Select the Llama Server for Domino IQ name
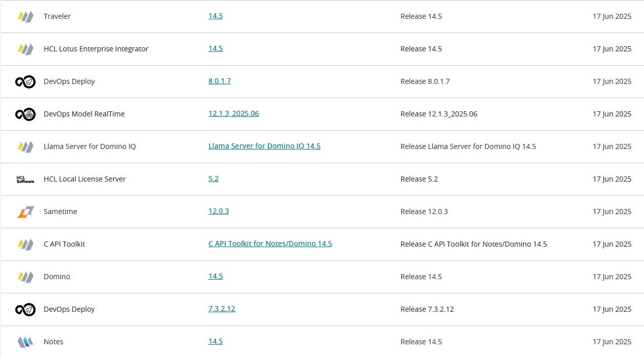This screenshot has width=644, height=358. (x=89, y=146)
